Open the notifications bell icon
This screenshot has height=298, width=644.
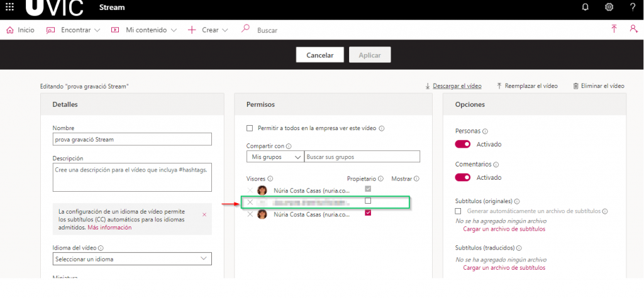[586, 8]
